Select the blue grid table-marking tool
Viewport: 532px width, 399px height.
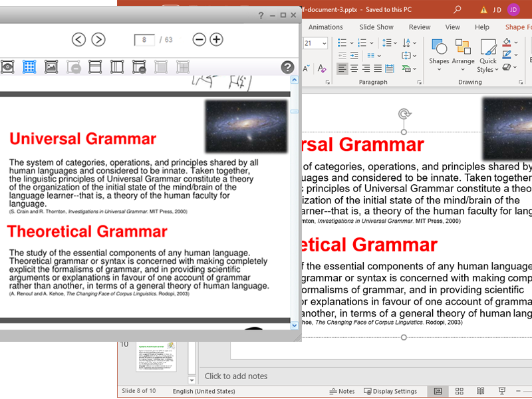point(29,67)
